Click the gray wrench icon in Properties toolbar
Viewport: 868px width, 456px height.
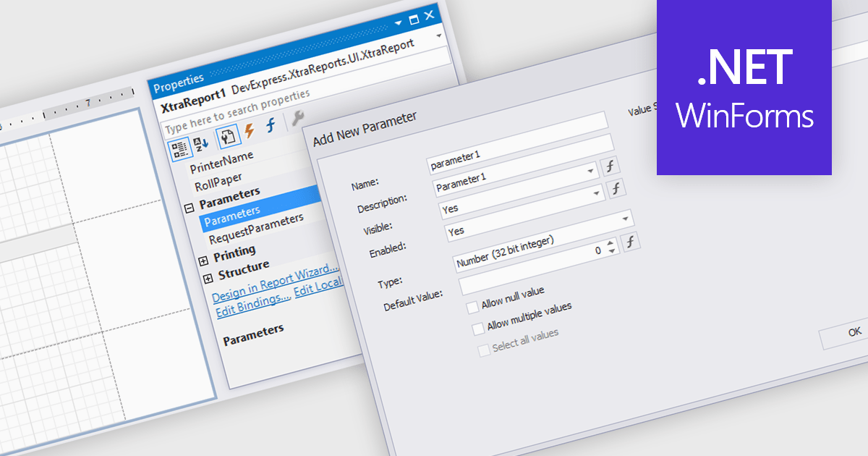click(297, 119)
